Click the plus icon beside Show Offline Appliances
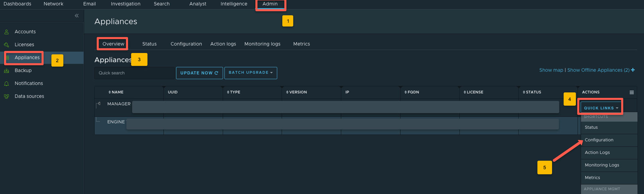Viewport: 644px width, 194px height. click(x=633, y=70)
